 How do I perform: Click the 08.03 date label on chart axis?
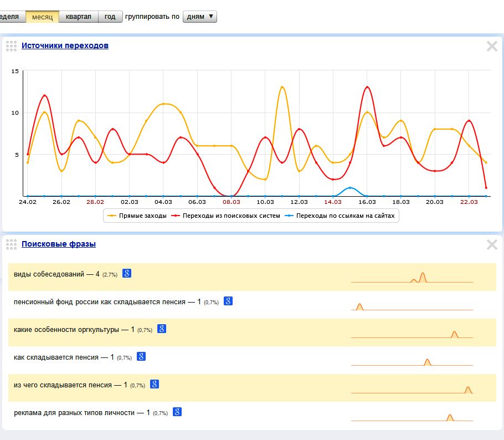point(232,202)
